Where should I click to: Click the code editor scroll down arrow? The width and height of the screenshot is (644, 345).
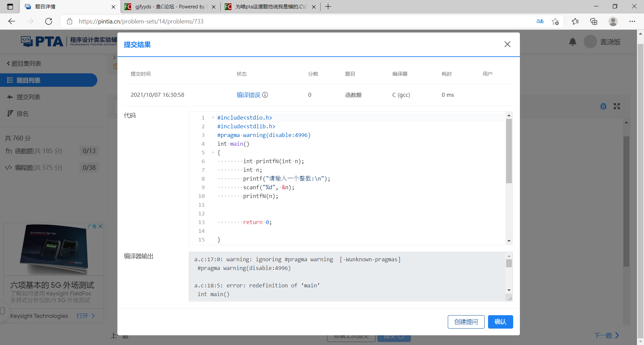tap(509, 241)
